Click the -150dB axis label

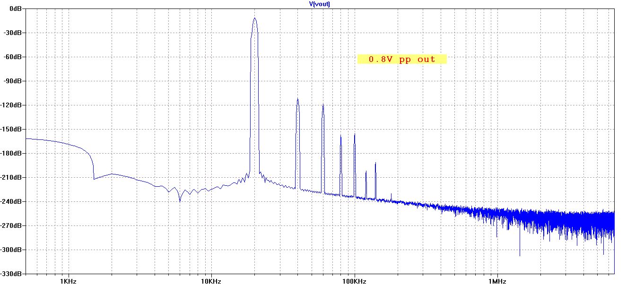pyautogui.click(x=12, y=129)
